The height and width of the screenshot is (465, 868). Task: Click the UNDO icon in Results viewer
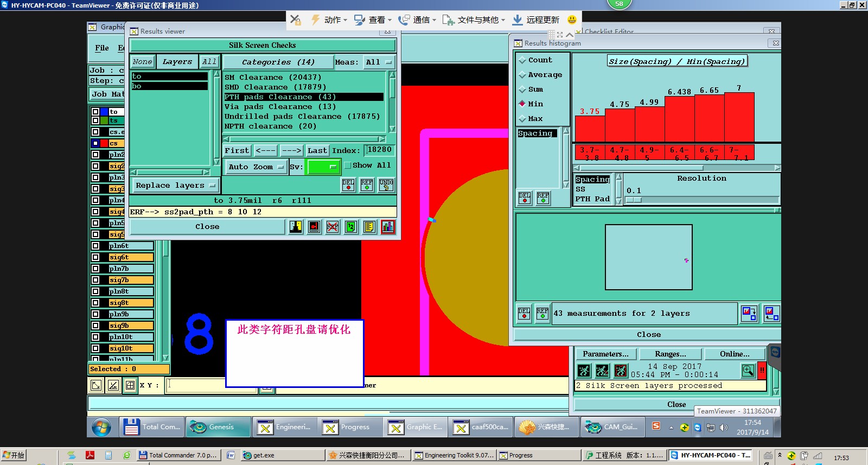tap(386, 185)
